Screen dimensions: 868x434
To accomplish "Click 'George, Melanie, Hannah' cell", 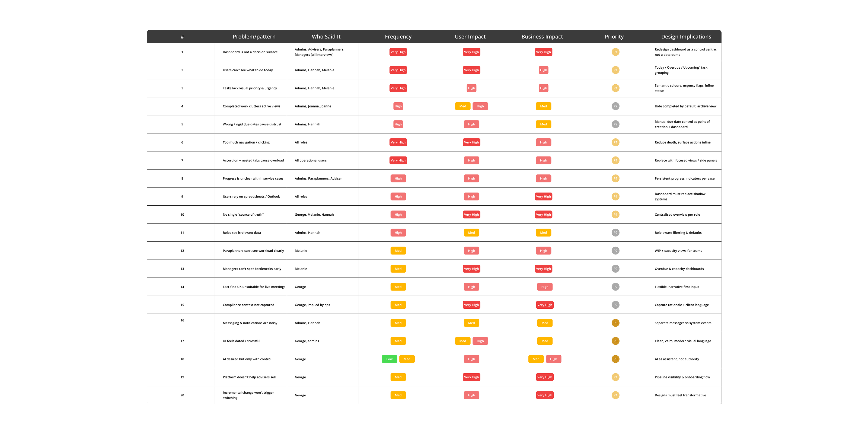I will (314, 215).
